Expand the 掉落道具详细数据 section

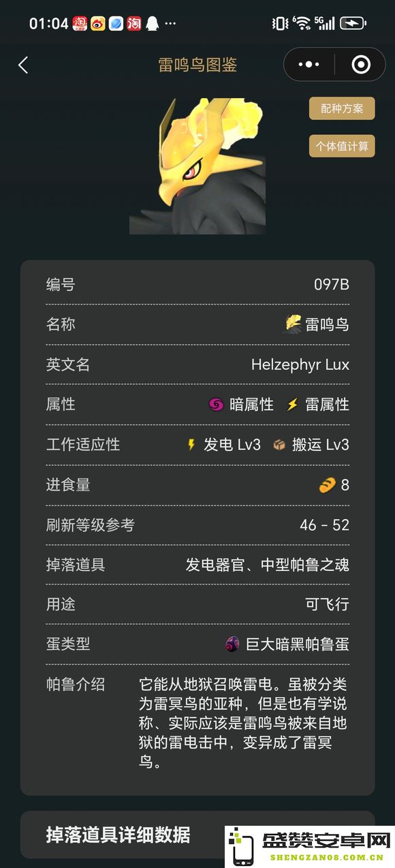(197, 835)
